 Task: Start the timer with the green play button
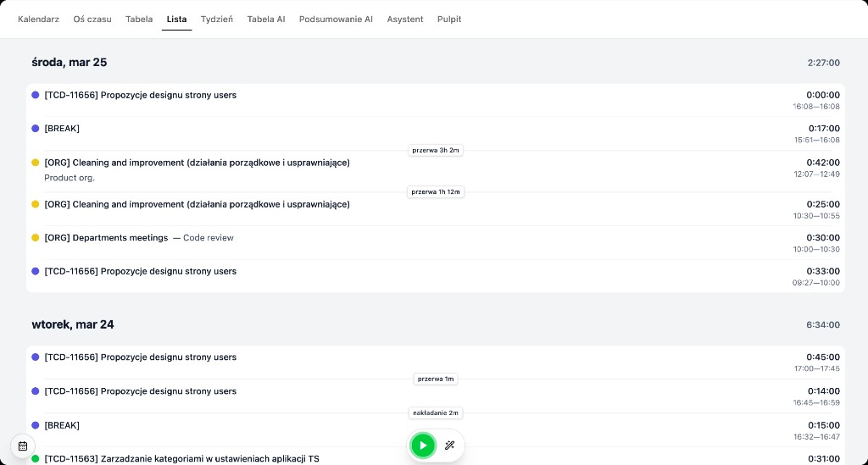[422, 446]
